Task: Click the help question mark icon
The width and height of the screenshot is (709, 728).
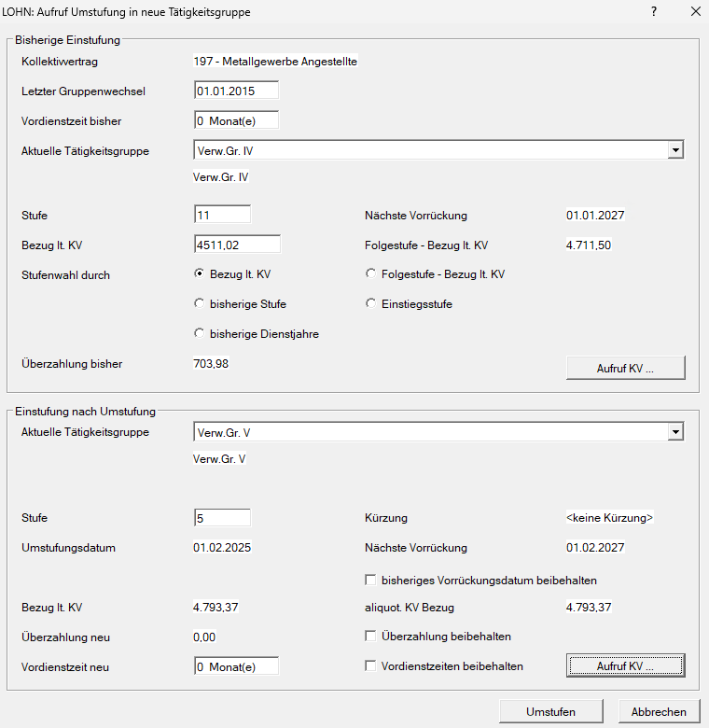Action: pyautogui.click(x=654, y=12)
